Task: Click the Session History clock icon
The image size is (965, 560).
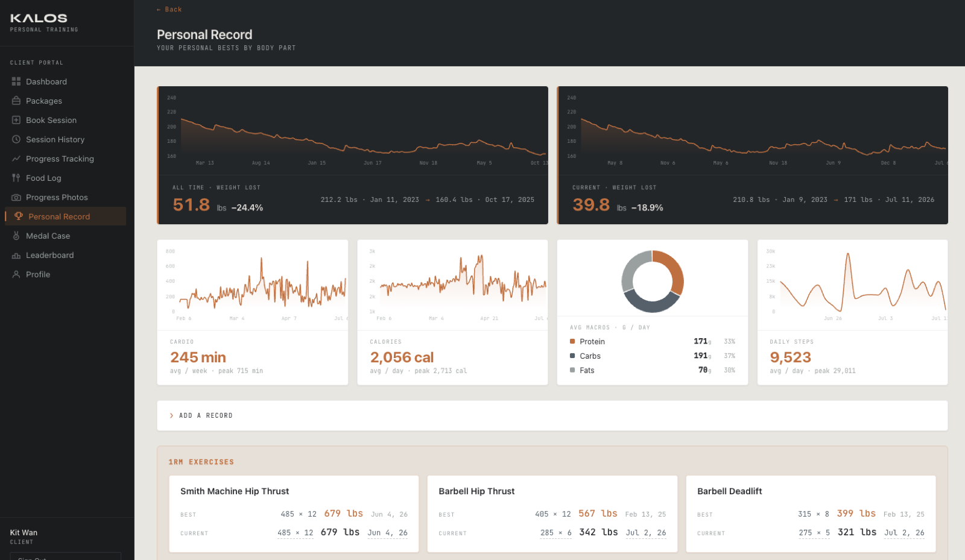Action: (16, 139)
